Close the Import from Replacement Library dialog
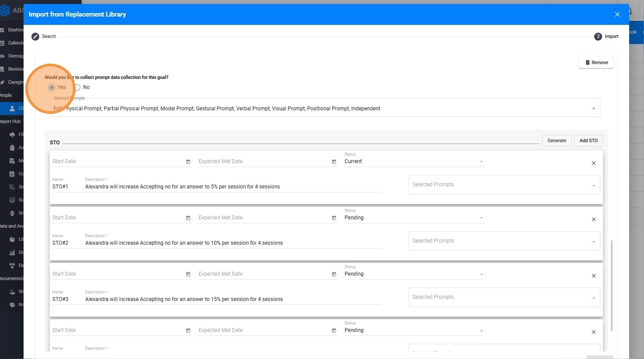Viewport: 644px width, 359px height. click(617, 14)
